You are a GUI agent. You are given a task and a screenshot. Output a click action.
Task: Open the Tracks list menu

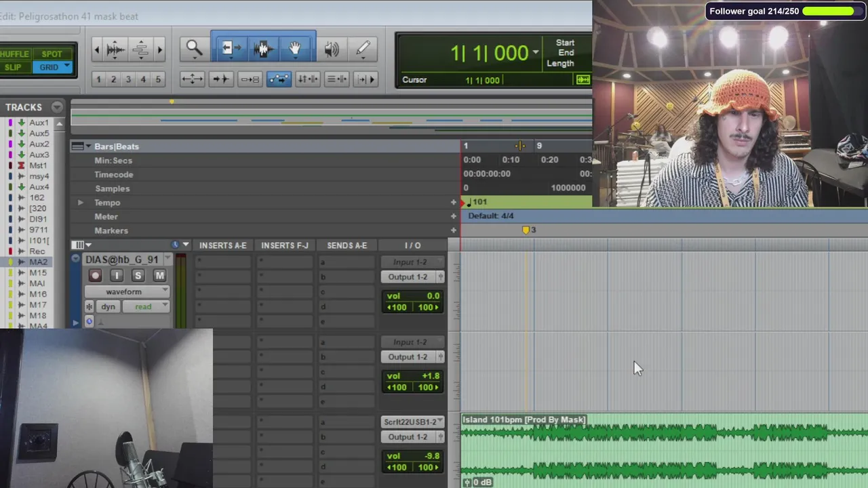pyautogui.click(x=57, y=107)
